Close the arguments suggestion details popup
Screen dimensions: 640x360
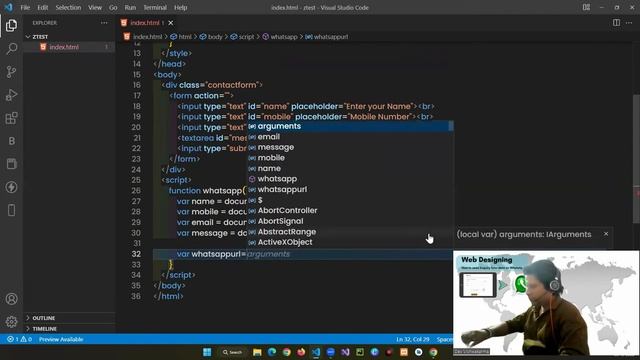606,234
